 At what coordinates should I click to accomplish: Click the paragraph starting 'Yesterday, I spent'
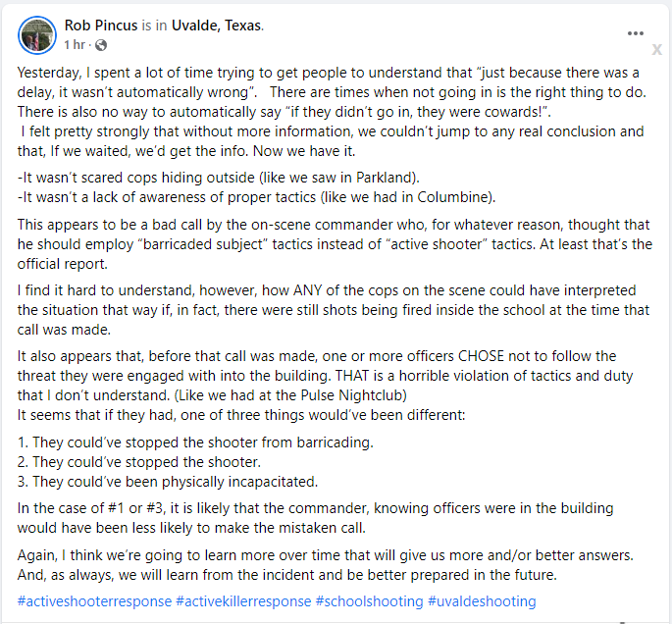point(332,112)
